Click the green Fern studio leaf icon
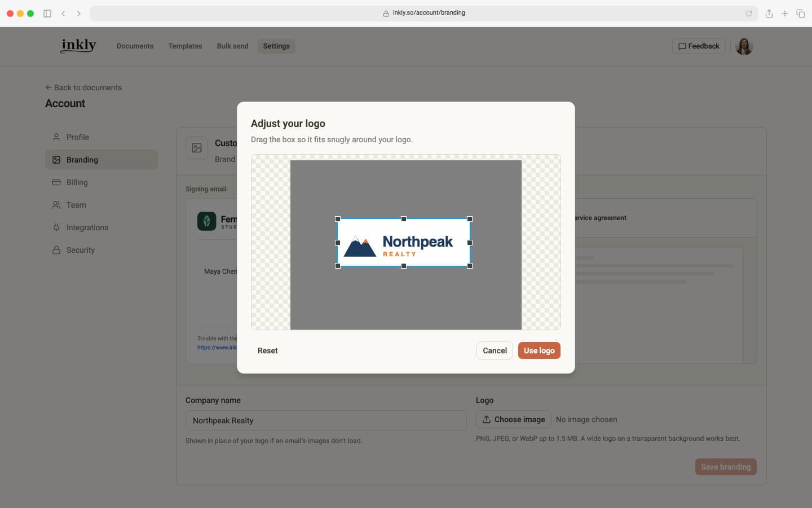This screenshot has height=508, width=812. pos(207,221)
